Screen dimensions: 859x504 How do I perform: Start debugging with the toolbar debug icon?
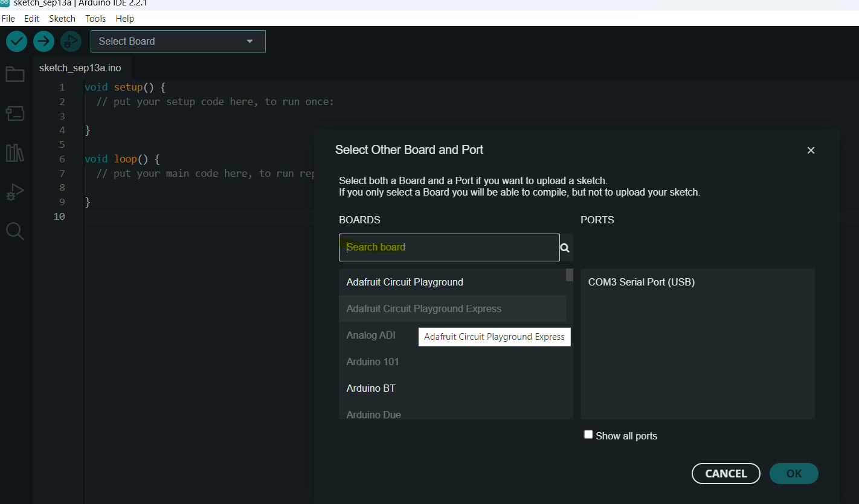pyautogui.click(x=71, y=41)
